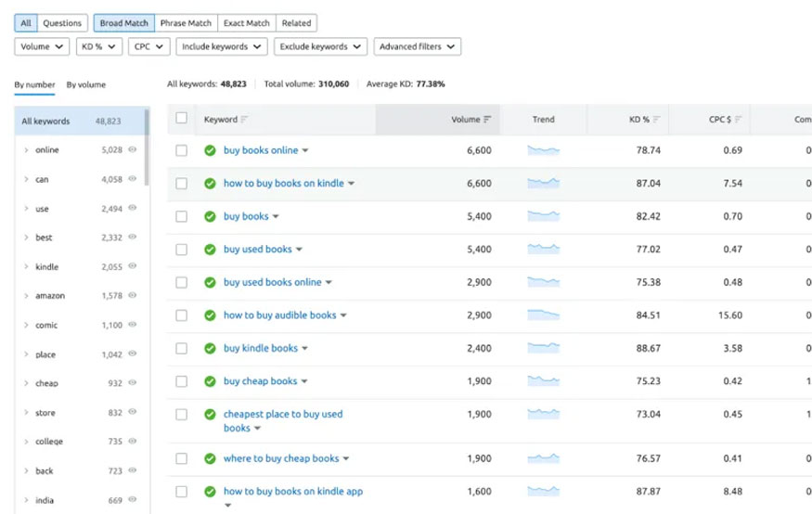Open the 'buy books online' keyword link
Screen dimensions: 812x514
tap(261, 150)
